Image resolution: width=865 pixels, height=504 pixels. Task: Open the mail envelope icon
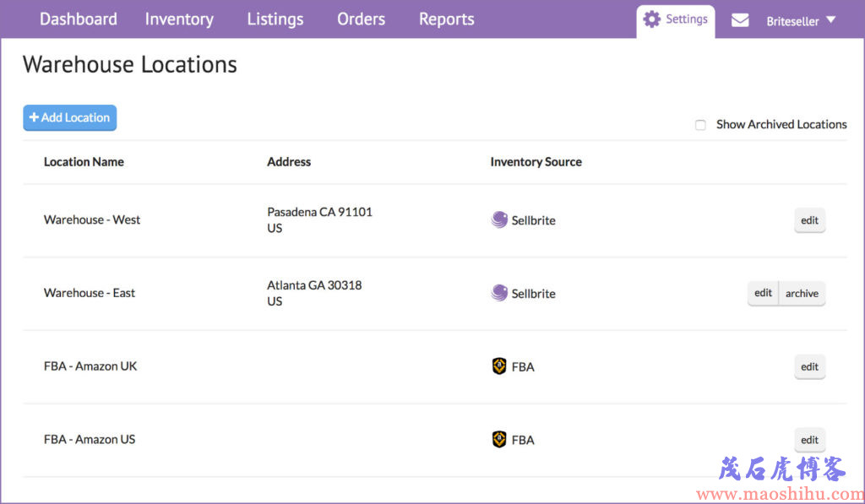740,20
